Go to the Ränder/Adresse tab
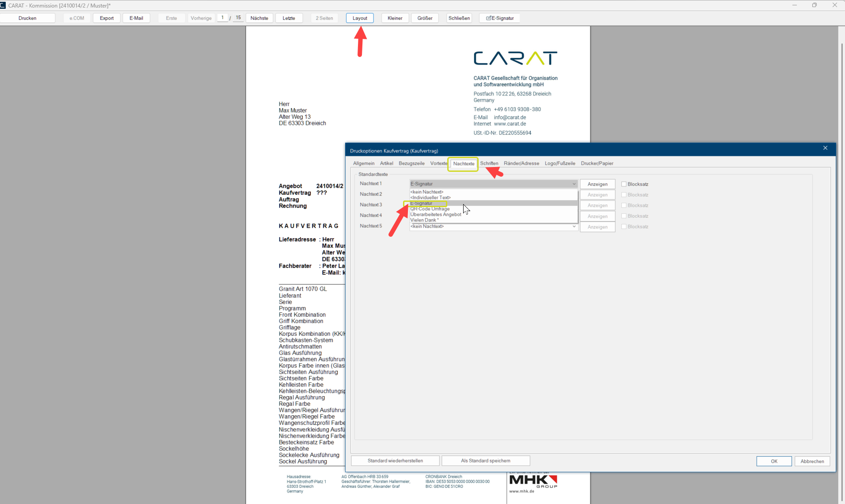The width and height of the screenshot is (845, 504). click(x=521, y=163)
